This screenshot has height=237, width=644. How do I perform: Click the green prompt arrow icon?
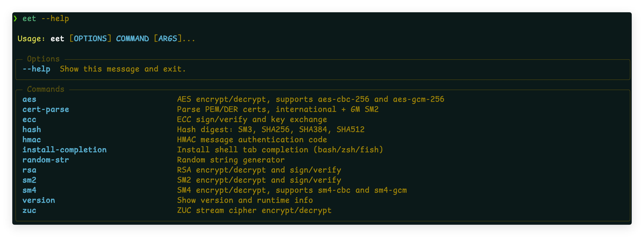[x=16, y=19]
